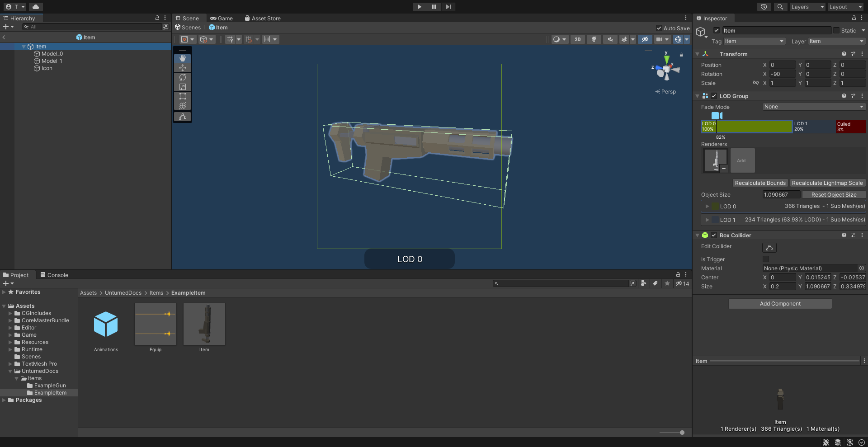Disable the Auto Save checkbox

pos(660,28)
